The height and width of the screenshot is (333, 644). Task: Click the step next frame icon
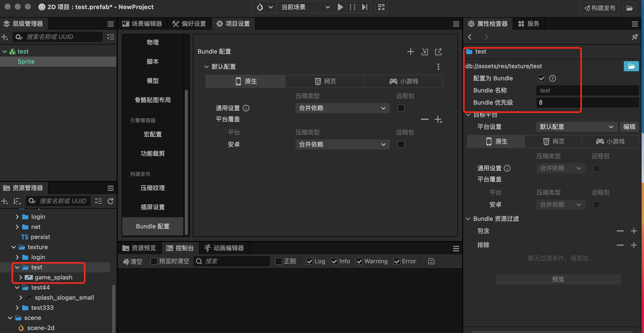[x=364, y=7]
